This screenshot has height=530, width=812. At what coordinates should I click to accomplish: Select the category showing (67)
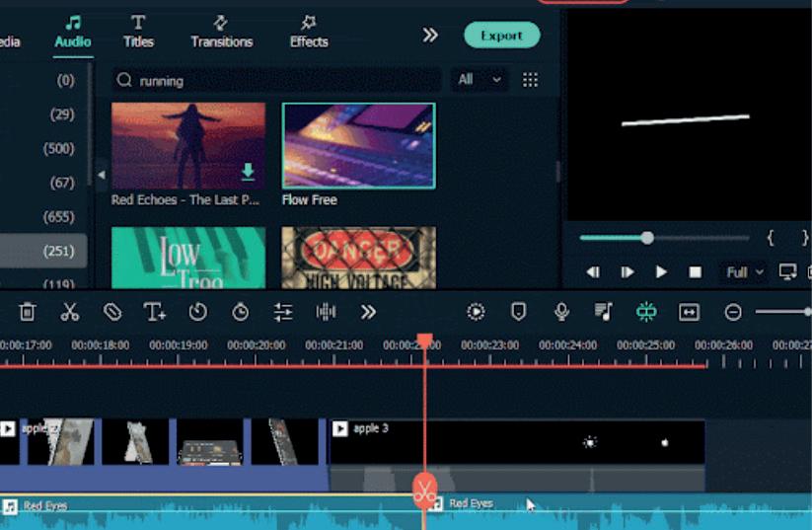[61, 183]
